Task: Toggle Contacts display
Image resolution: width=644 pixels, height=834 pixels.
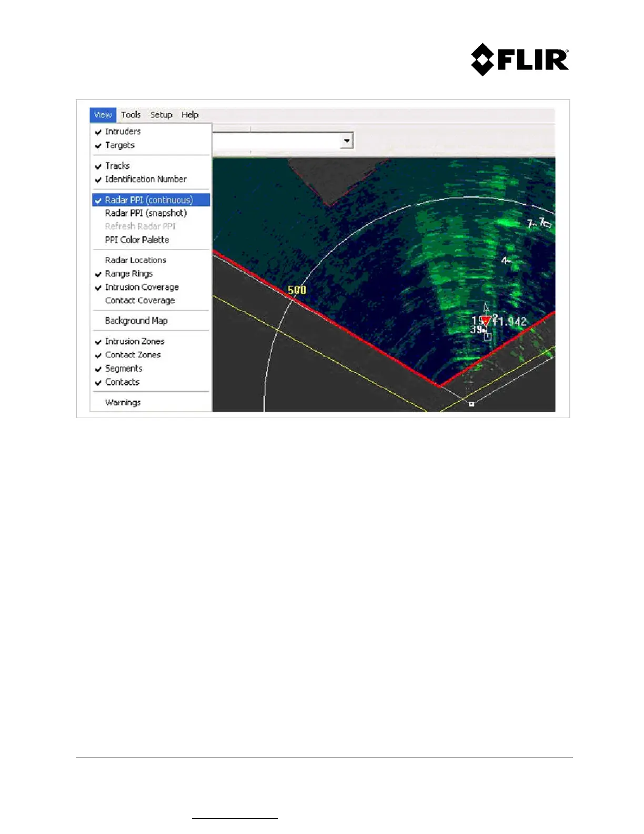Action: click(x=151, y=382)
